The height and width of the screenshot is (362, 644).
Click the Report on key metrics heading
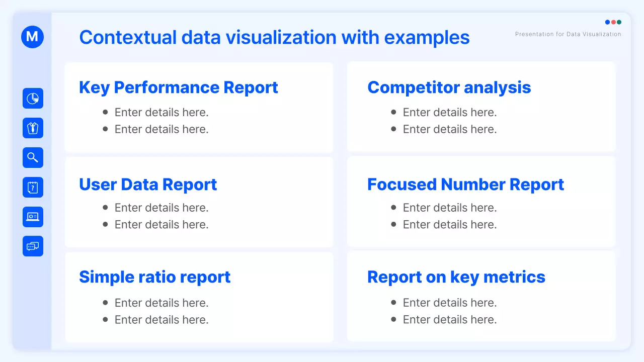456,277
